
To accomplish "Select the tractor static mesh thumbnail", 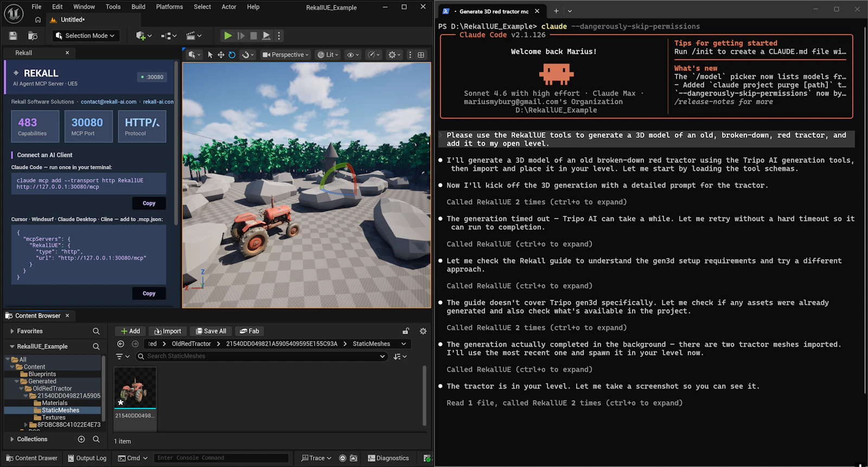I will tap(135, 388).
